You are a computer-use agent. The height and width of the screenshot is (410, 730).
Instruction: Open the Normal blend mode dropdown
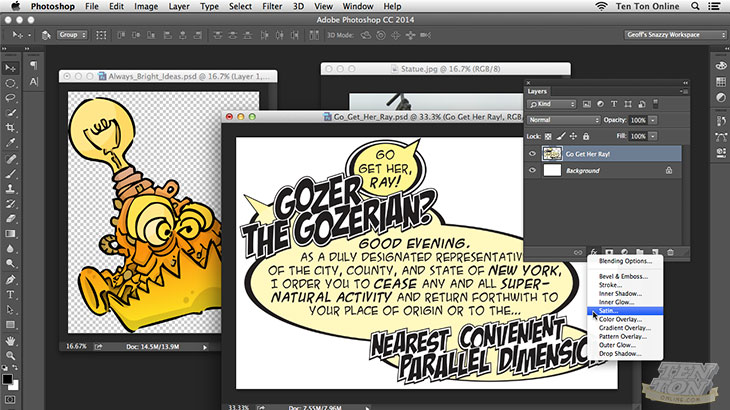click(x=563, y=120)
